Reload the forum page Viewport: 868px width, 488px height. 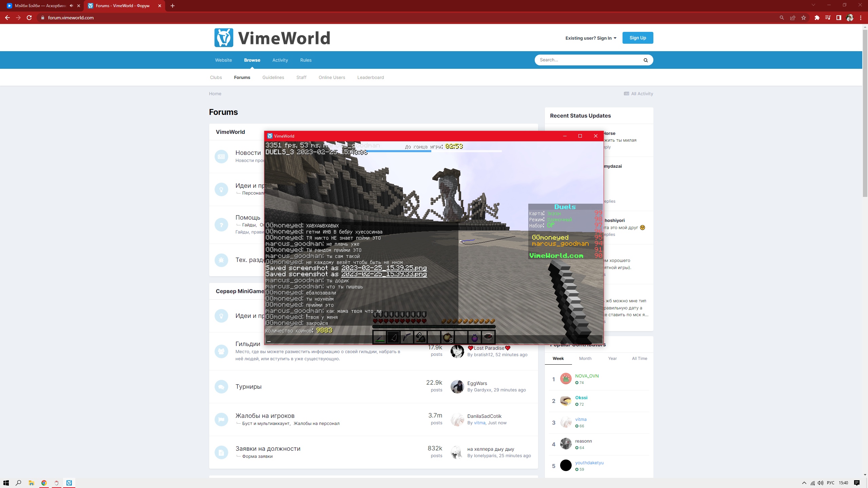pyautogui.click(x=29, y=18)
